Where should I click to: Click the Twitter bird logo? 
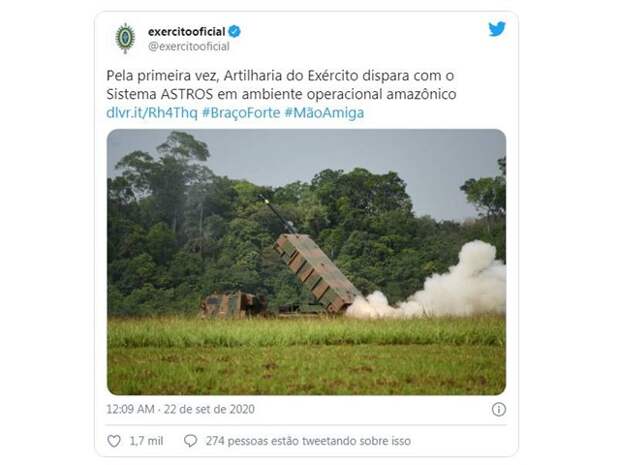(497, 29)
